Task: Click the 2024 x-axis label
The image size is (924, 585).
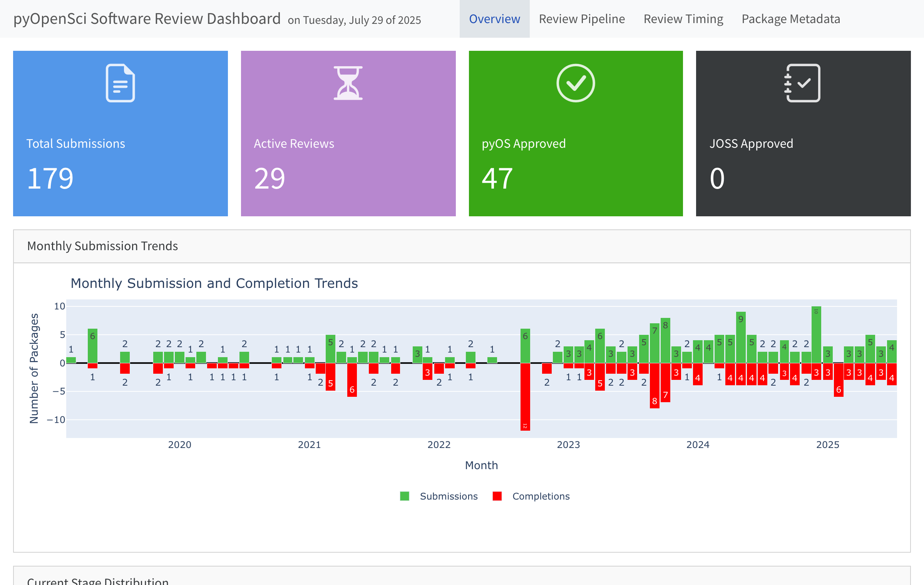Action: click(698, 445)
